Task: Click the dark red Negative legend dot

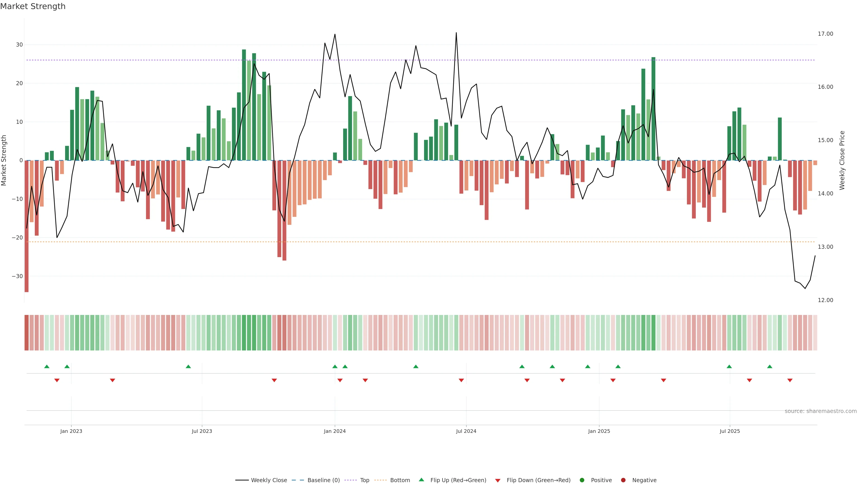Action: (x=623, y=480)
